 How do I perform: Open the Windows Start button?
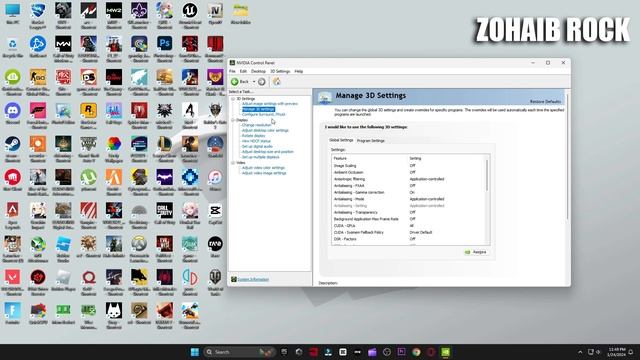[x=195, y=352]
